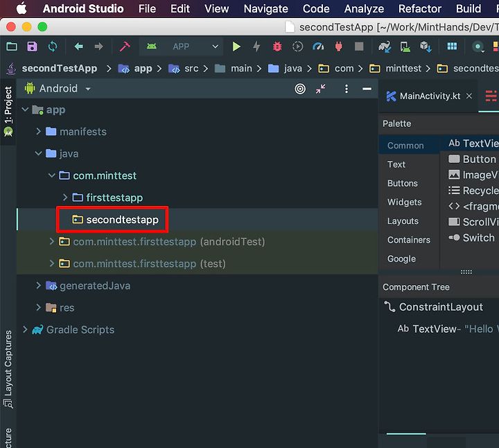Open project folder icon in toolbar

tap(12, 46)
